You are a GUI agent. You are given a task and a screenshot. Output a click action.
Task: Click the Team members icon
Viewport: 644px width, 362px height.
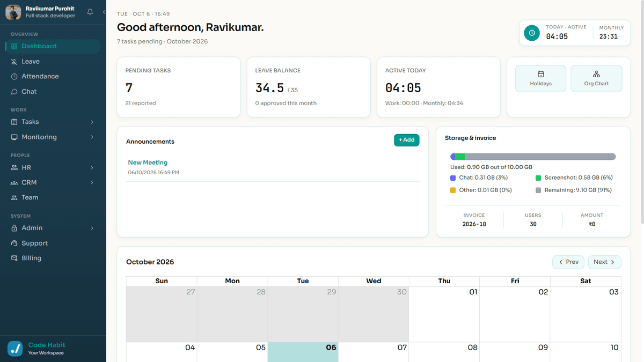(x=14, y=197)
